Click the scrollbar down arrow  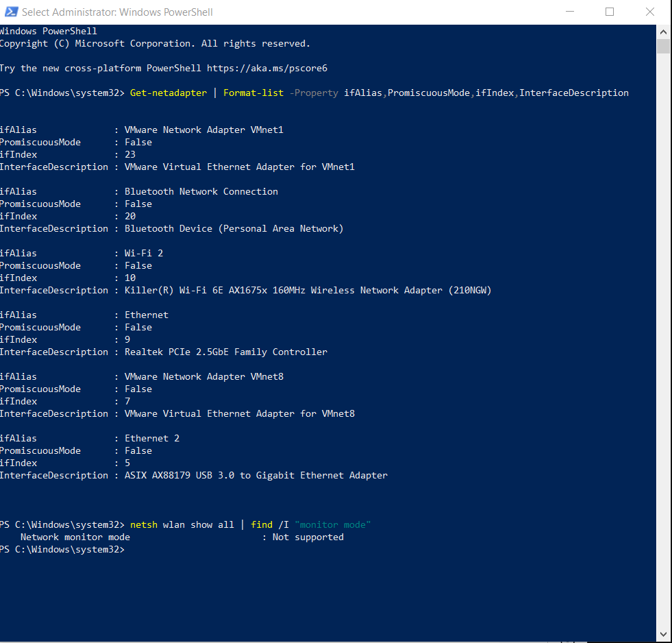point(663,634)
